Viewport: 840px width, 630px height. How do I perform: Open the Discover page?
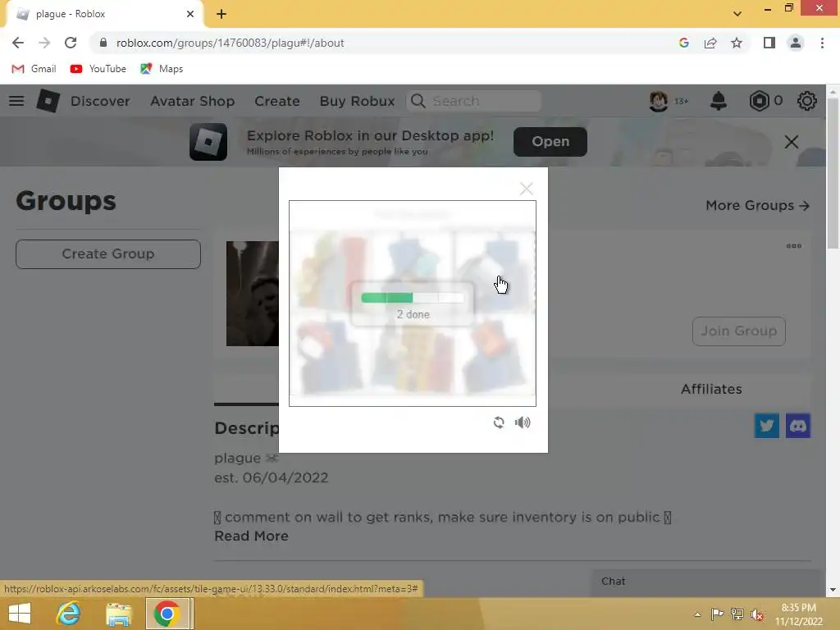(x=100, y=101)
